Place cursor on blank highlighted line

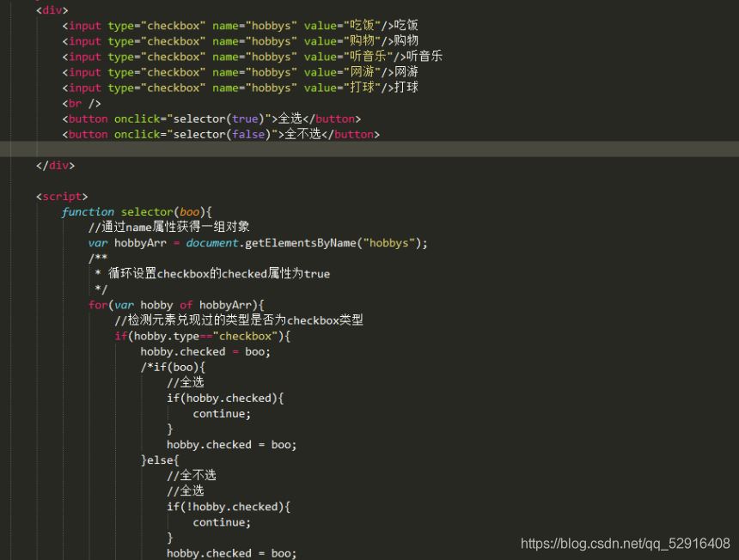point(369,149)
